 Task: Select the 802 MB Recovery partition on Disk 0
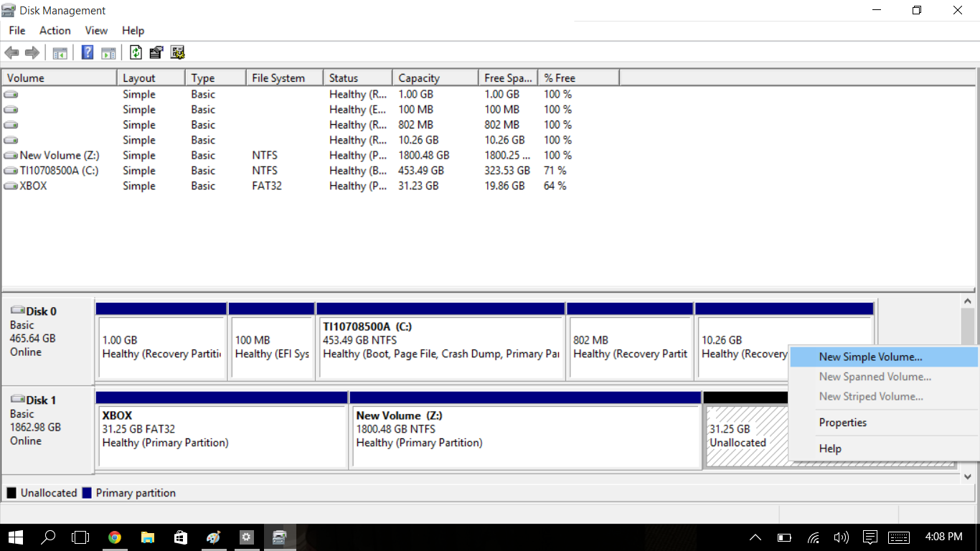pos(630,340)
